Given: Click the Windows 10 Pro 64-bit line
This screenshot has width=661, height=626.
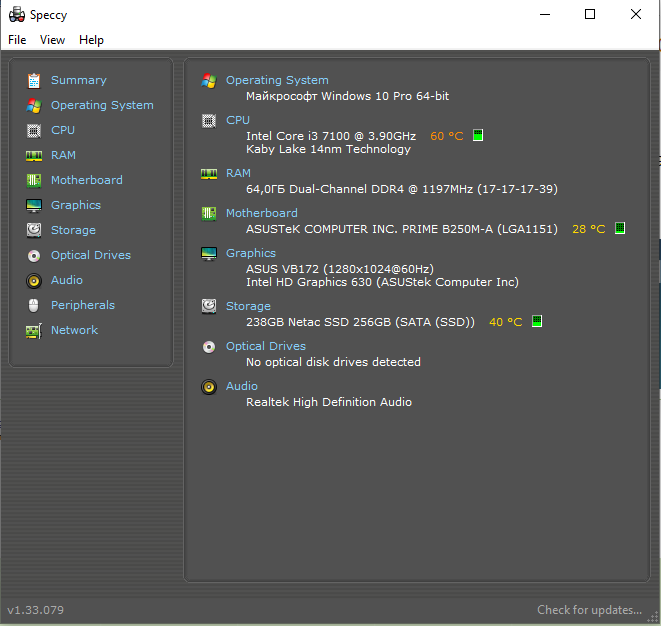Looking at the screenshot, I should click(347, 96).
